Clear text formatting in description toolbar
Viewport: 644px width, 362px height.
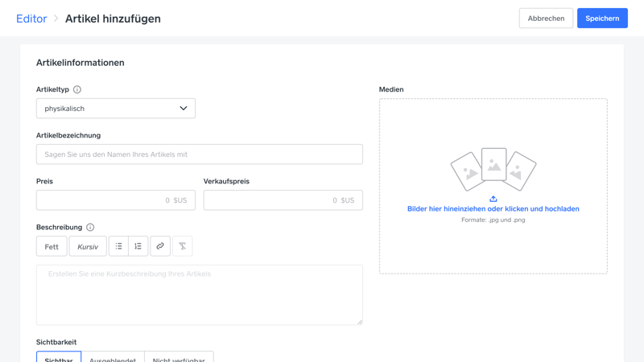[x=183, y=246]
